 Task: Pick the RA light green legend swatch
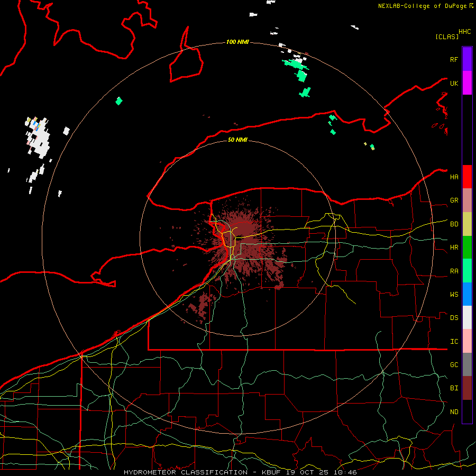coord(467,271)
